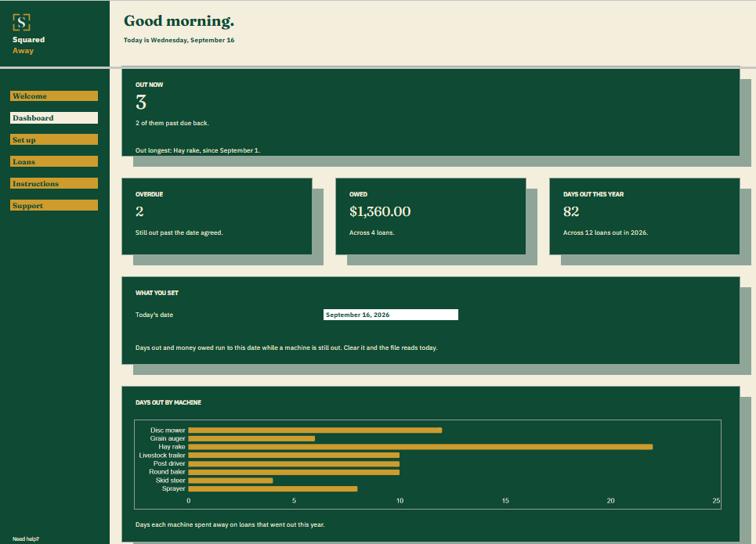The width and height of the screenshot is (756, 544).
Task: Click the Out Now count 3
Action: click(x=141, y=103)
